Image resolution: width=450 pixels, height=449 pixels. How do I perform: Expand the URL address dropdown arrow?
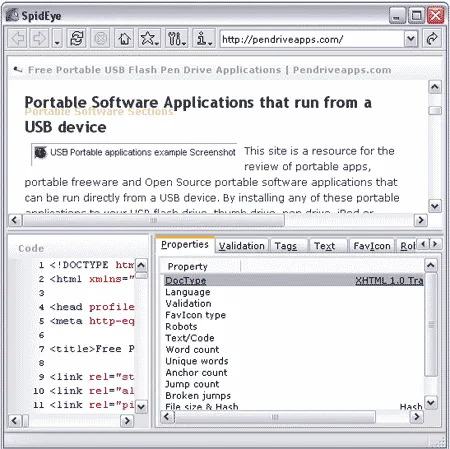point(411,39)
